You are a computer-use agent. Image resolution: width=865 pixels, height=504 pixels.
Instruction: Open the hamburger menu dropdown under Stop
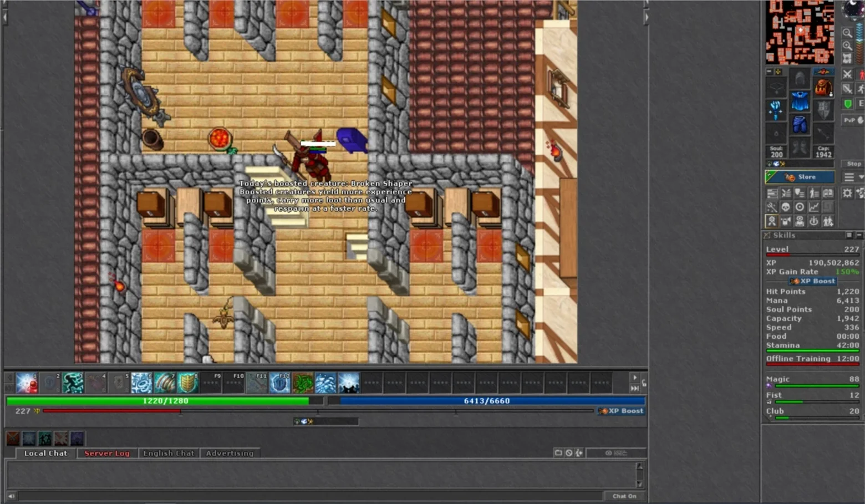click(853, 177)
